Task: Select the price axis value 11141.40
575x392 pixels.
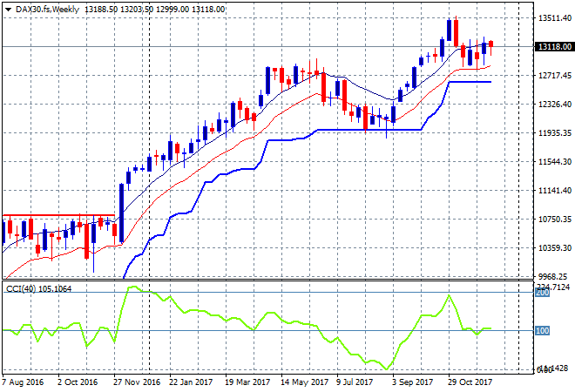Action: point(555,190)
